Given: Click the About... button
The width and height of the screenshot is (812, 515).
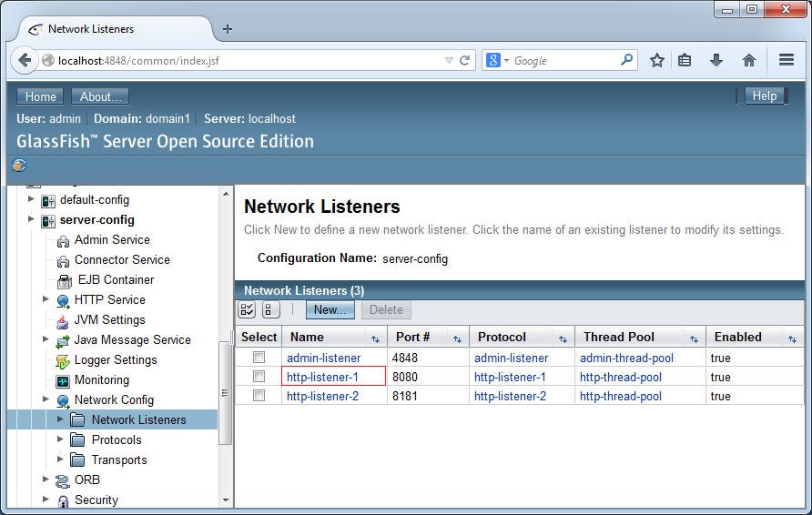Looking at the screenshot, I should (100, 96).
